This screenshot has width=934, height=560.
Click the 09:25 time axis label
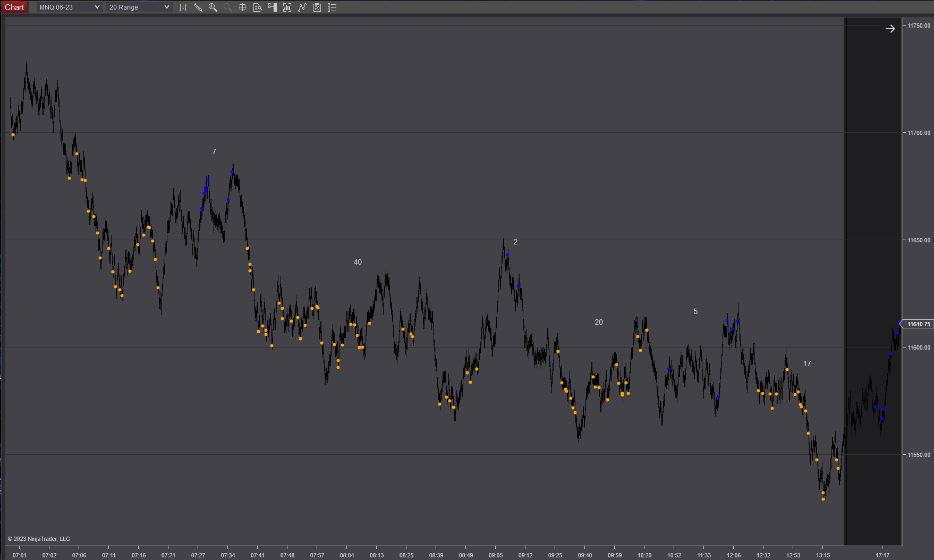click(x=555, y=555)
